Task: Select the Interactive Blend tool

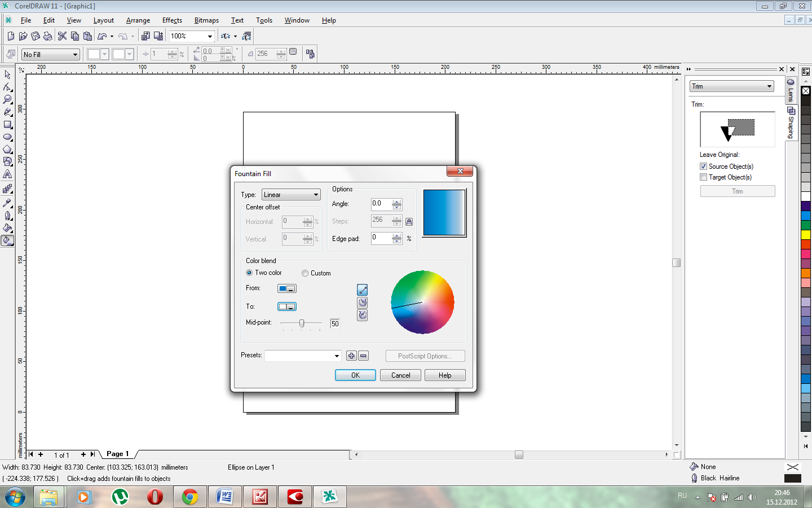Action: tap(7, 189)
